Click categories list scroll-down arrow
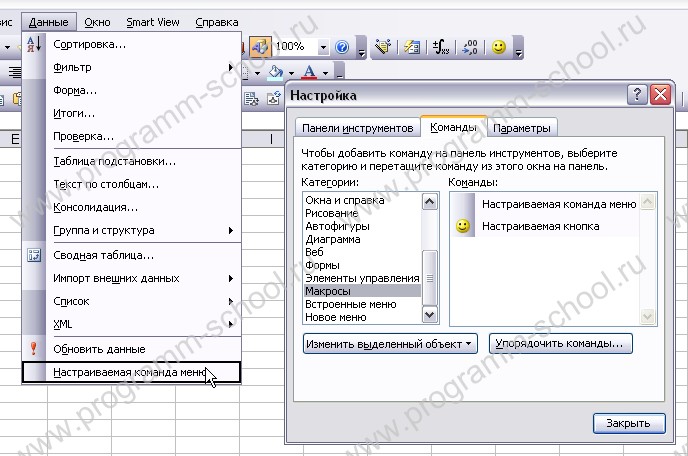The width and height of the screenshot is (688, 456). 430,315
